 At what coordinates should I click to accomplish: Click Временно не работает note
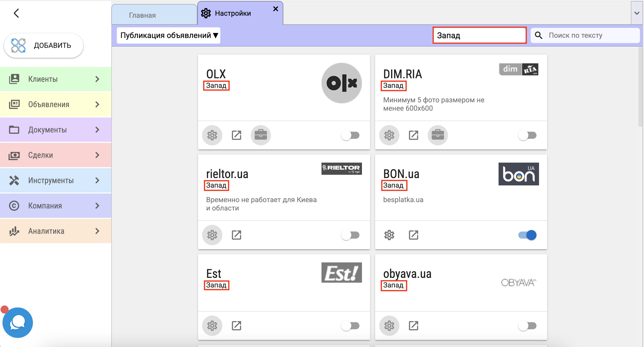[x=261, y=204]
